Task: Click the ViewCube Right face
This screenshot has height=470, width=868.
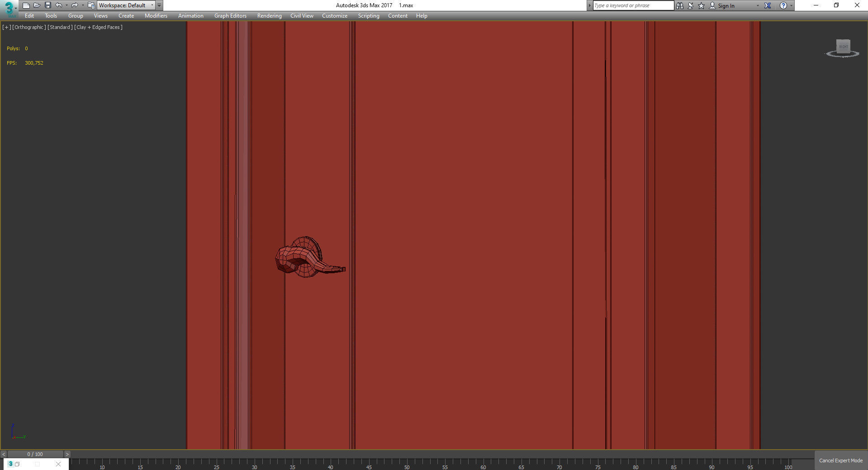Action: pos(843,47)
